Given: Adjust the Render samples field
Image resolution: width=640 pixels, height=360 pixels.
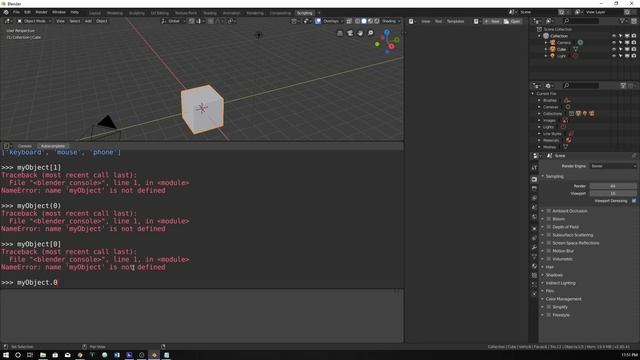Looking at the screenshot, I should [613, 186].
